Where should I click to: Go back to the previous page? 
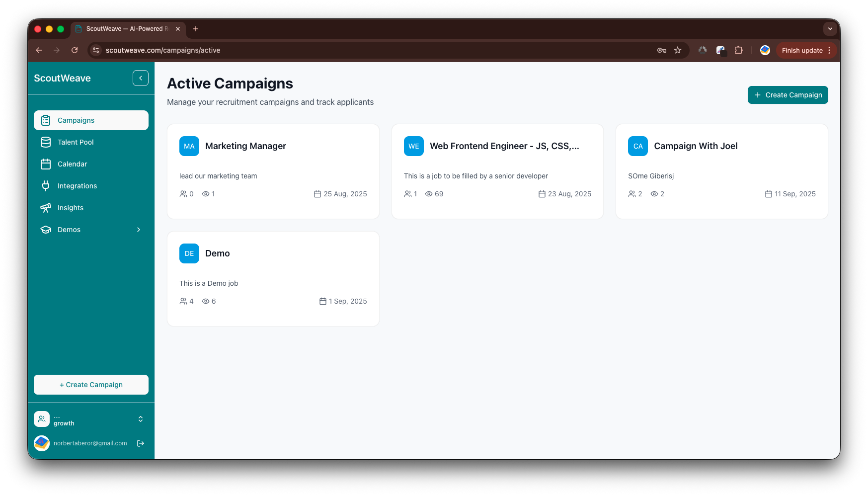coord(39,50)
